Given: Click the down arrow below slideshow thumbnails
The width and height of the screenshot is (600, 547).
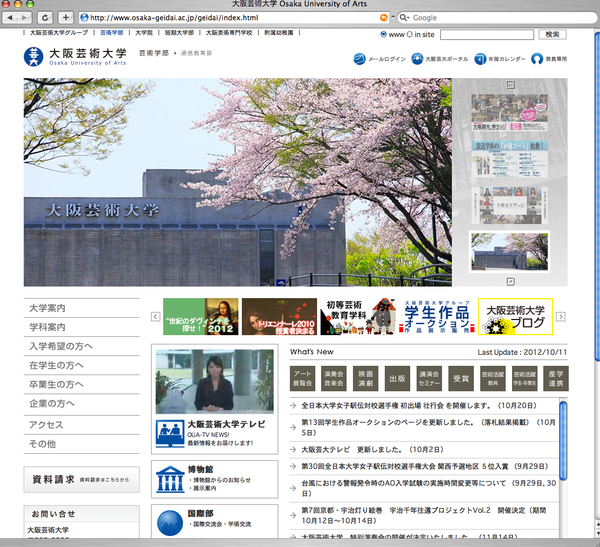Looking at the screenshot, I should point(510,281).
